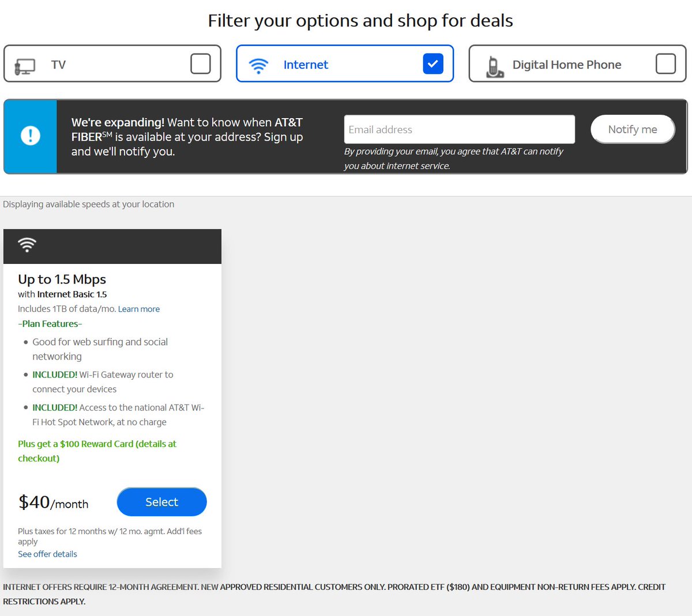The width and height of the screenshot is (692, 616).
Task: Check the TV filter checkbox
Action: (x=201, y=63)
